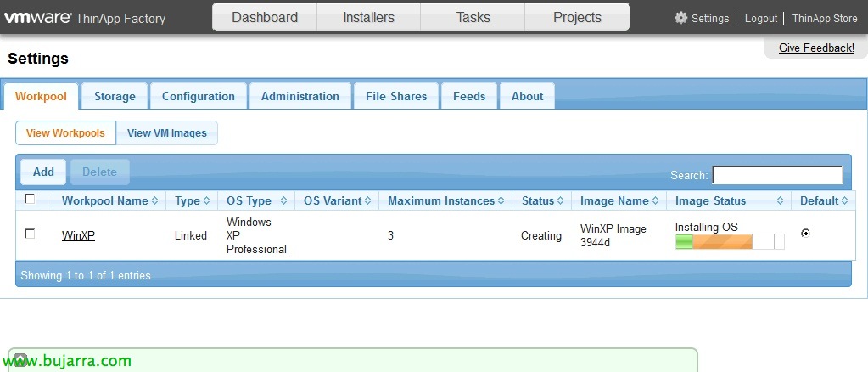Click the Settings page heading

click(x=38, y=59)
